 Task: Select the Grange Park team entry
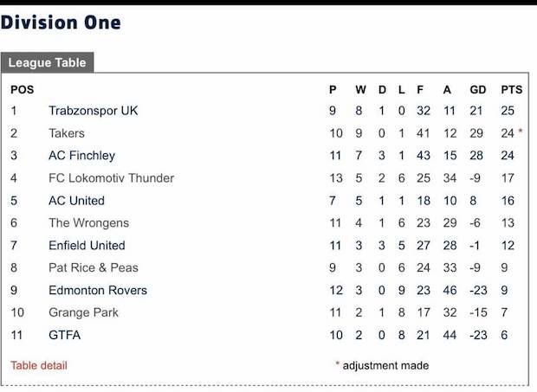(83, 312)
